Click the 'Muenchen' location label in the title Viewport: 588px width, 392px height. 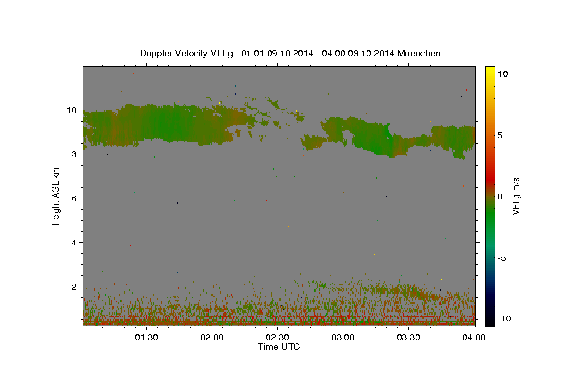[419, 53]
